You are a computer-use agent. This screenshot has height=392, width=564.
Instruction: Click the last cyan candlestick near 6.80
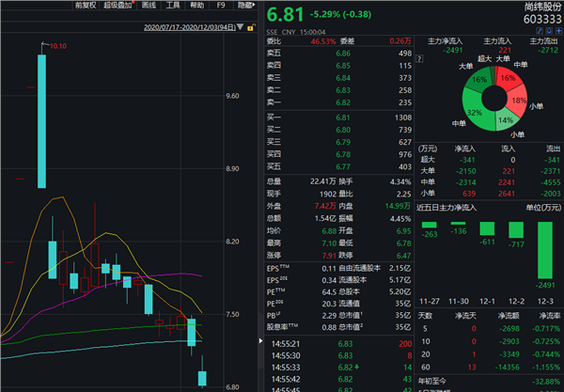pyautogui.click(x=202, y=378)
